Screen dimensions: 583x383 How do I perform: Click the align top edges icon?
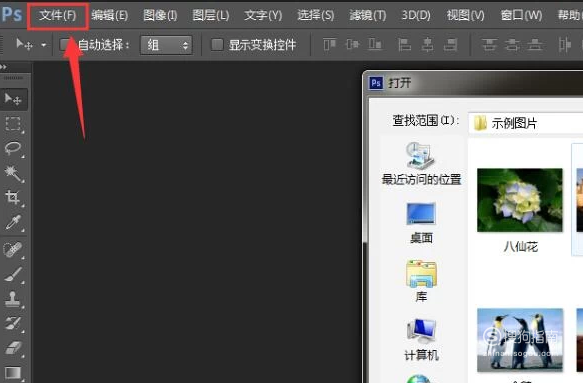pyautogui.click(x=329, y=45)
